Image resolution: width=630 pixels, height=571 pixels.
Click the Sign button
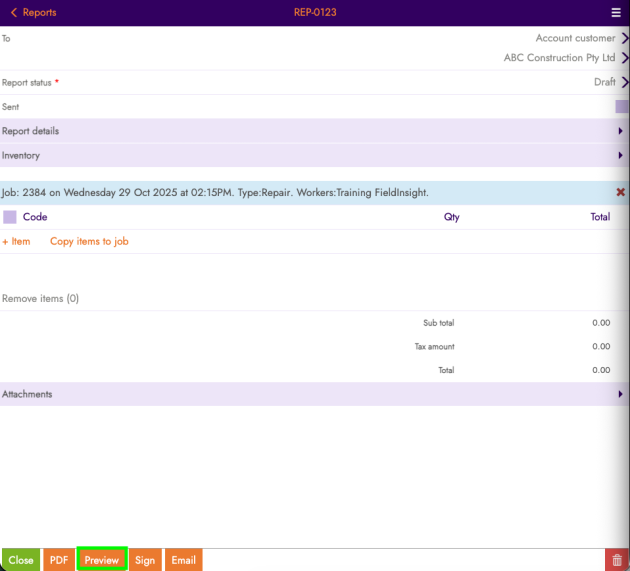click(145, 560)
